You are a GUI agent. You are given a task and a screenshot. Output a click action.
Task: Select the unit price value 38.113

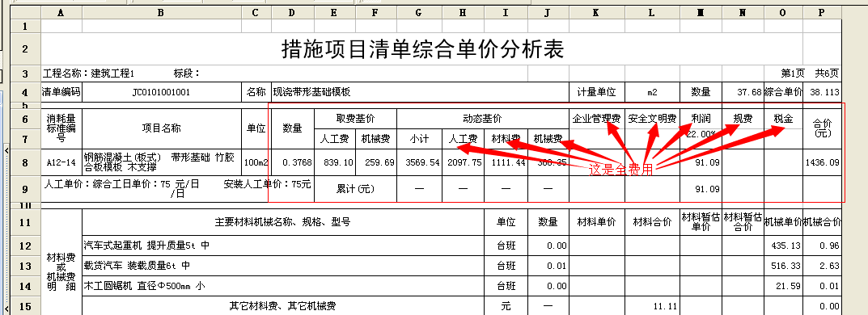click(822, 92)
